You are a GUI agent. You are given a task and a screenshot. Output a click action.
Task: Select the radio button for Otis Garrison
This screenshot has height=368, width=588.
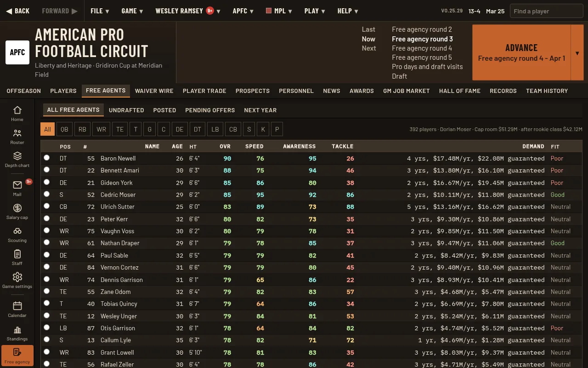tap(46, 328)
